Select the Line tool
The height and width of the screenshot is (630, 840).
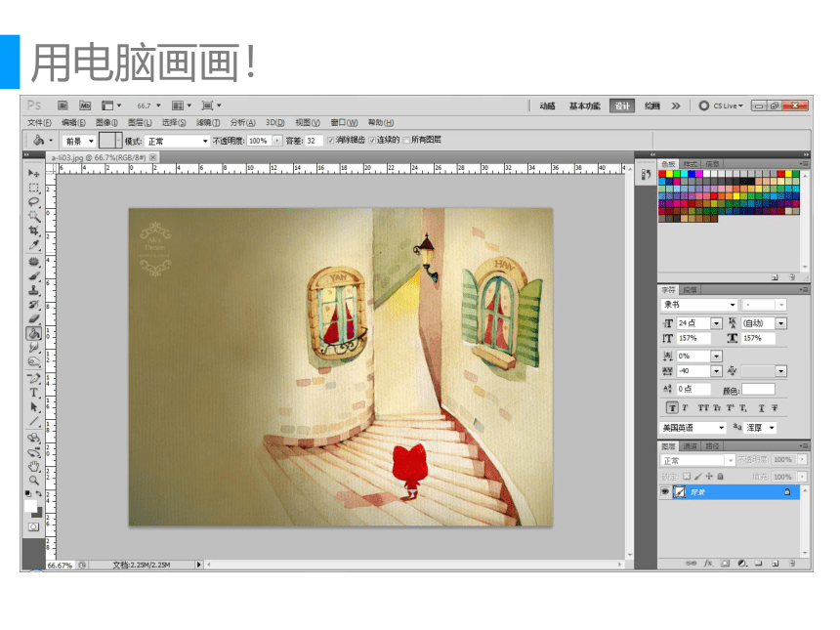pos(34,422)
